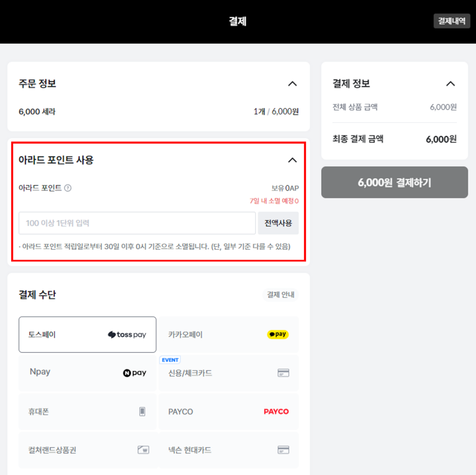The image size is (476, 475).
Task: Select Toss Pay radio-style payment tile
Action: coord(87,334)
